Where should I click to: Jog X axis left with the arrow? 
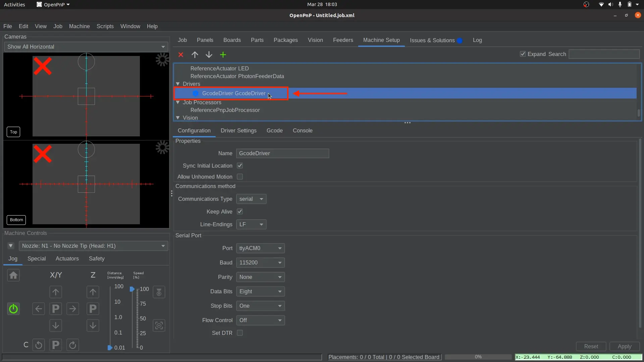(39, 309)
